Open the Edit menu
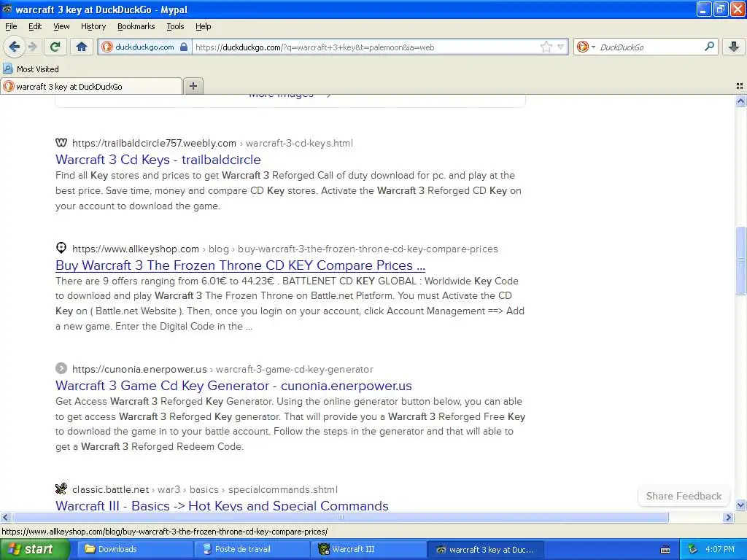 click(35, 26)
